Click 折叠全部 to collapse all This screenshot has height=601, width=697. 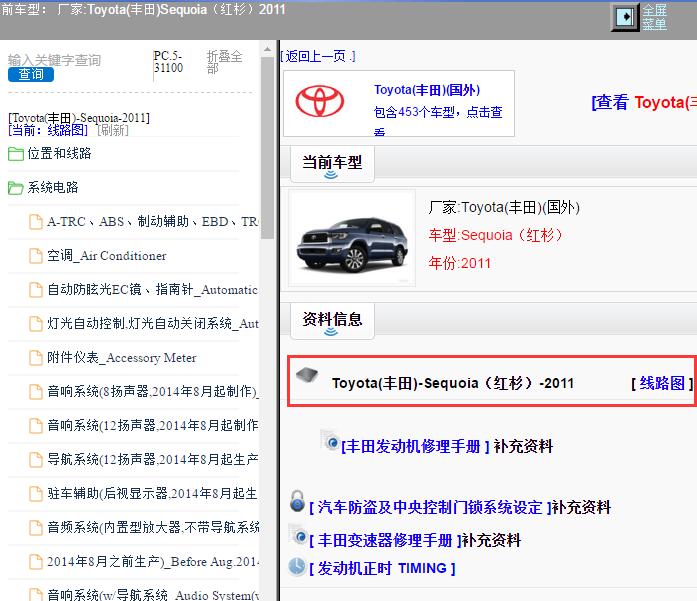[224, 62]
